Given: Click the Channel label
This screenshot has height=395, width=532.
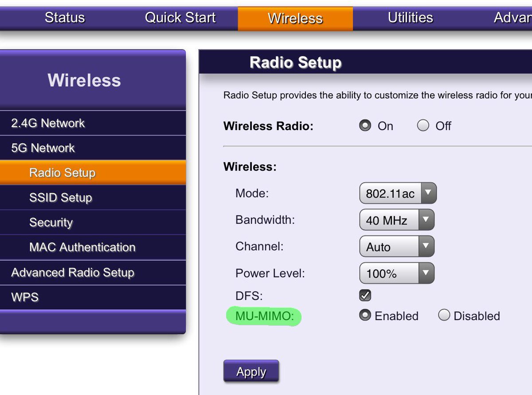Looking at the screenshot, I should click(259, 246).
